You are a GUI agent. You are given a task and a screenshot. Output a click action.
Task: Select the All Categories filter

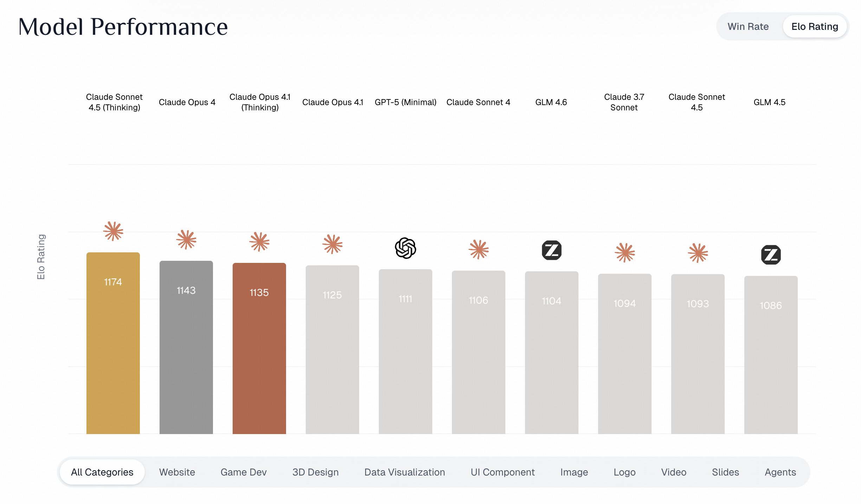pos(102,472)
